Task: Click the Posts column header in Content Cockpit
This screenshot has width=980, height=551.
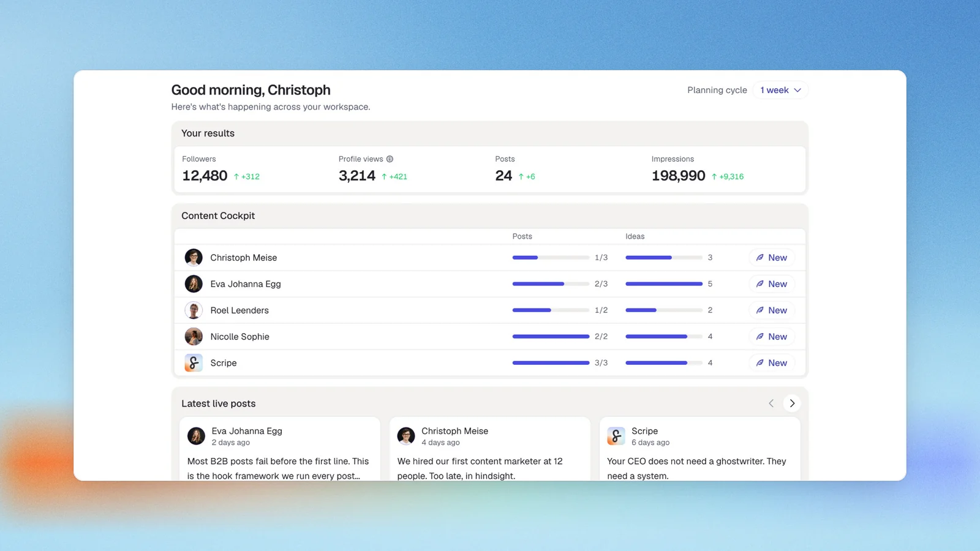Action: tap(522, 236)
